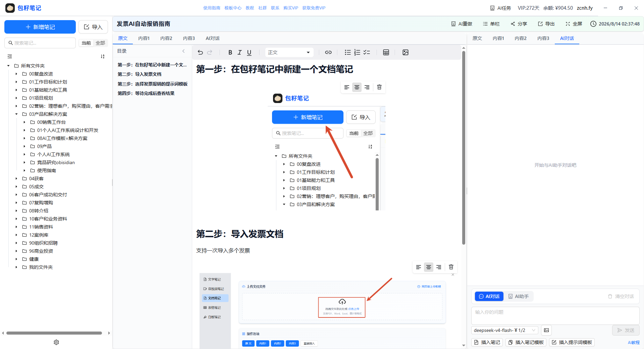Center-align the second image

(x=429, y=267)
